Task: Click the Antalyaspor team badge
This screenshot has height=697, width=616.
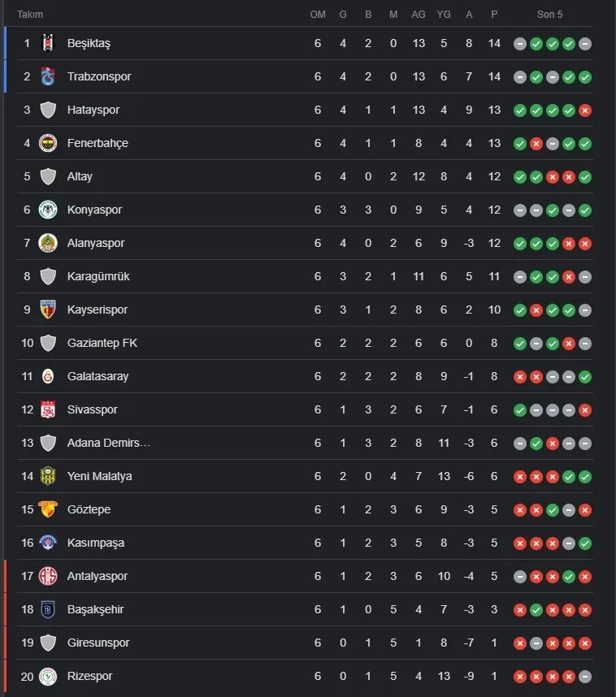Action: [48, 576]
